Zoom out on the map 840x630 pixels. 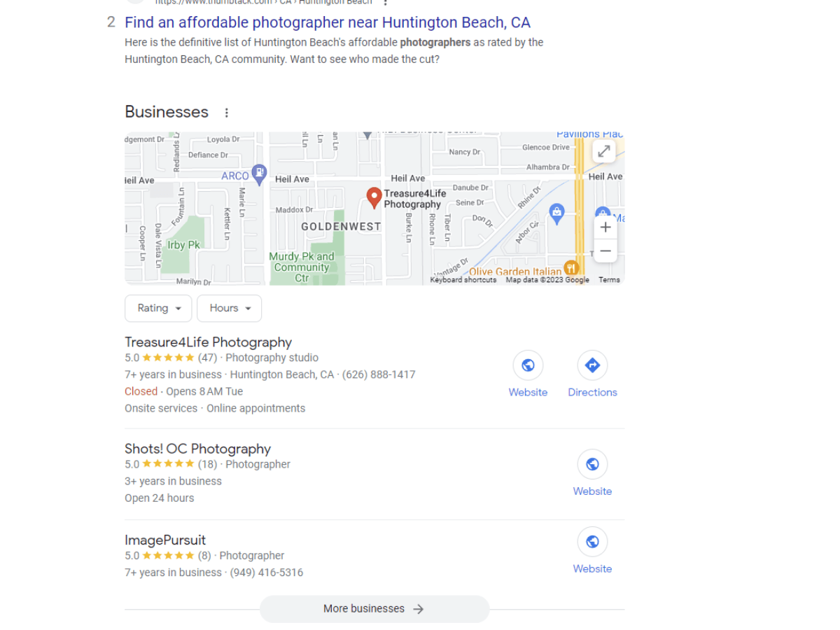tap(605, 251)
